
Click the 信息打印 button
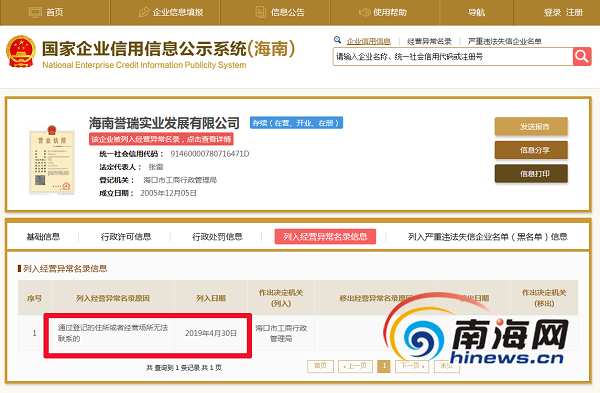tap(531, 174)
